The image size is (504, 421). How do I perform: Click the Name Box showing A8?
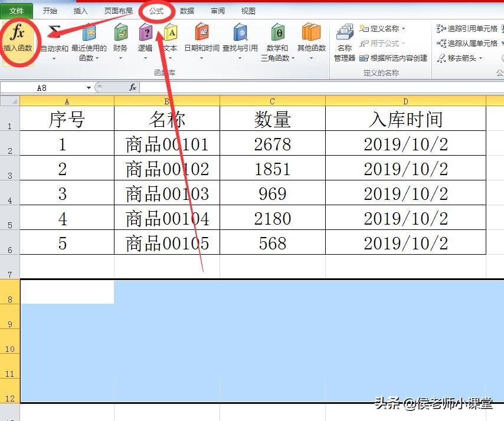click(x=42, y=88)
